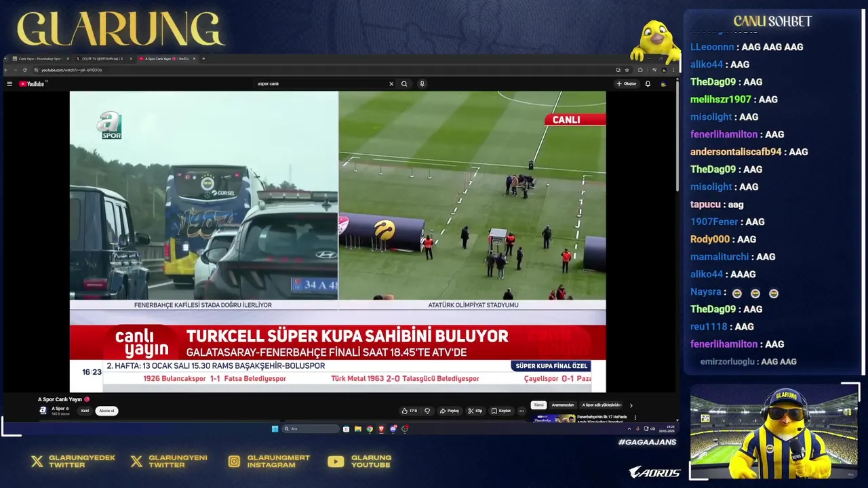Click the browser address bar URL
The image size is (868, 488).
pyautogui.click(x=71, y=70)
